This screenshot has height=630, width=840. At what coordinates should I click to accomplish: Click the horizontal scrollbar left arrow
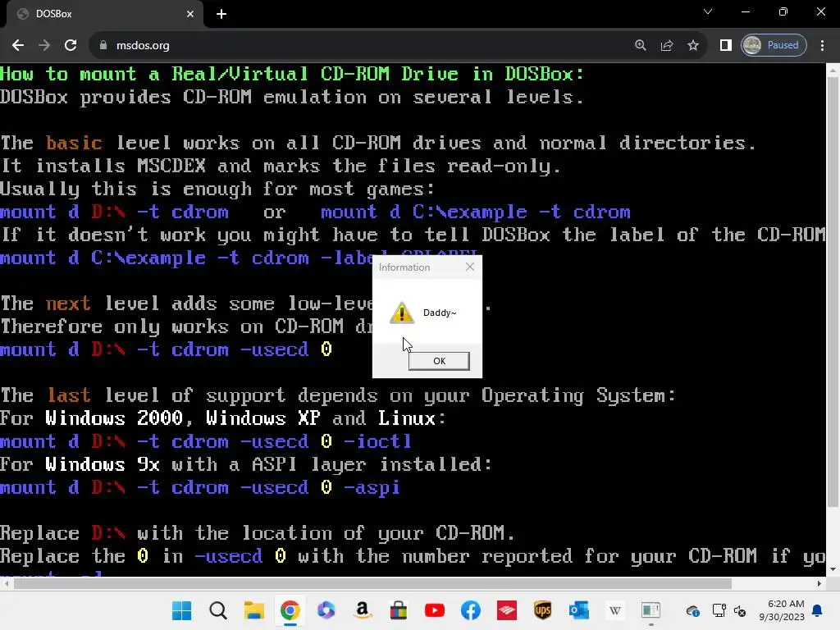pyautogui.click(x=6, y=583)
